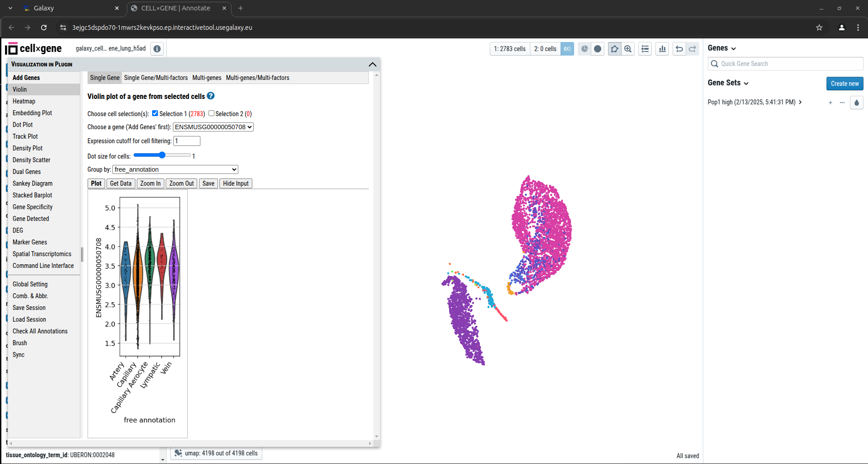
Task: Click the Quick Gene Search box
Action: click(x=785, y=64)
